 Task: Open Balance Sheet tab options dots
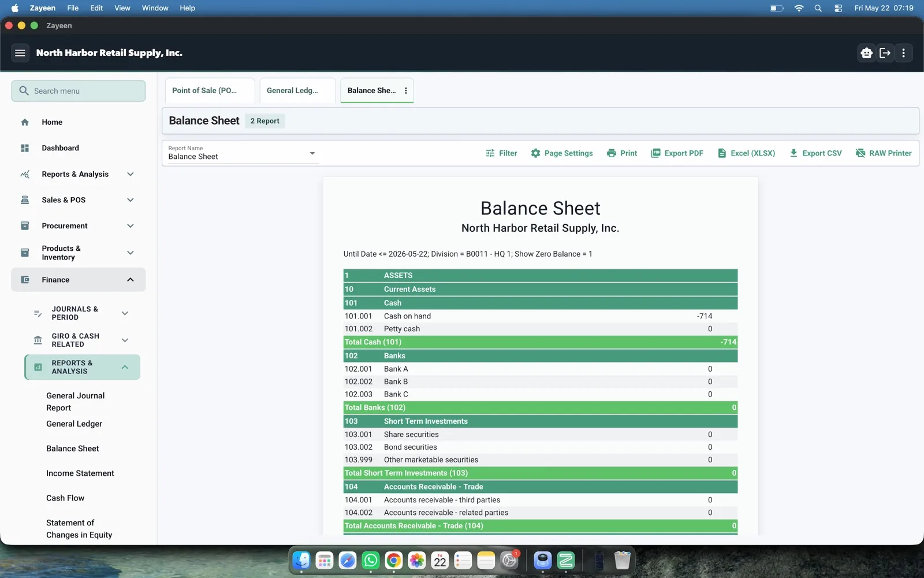tap(406, 91)
